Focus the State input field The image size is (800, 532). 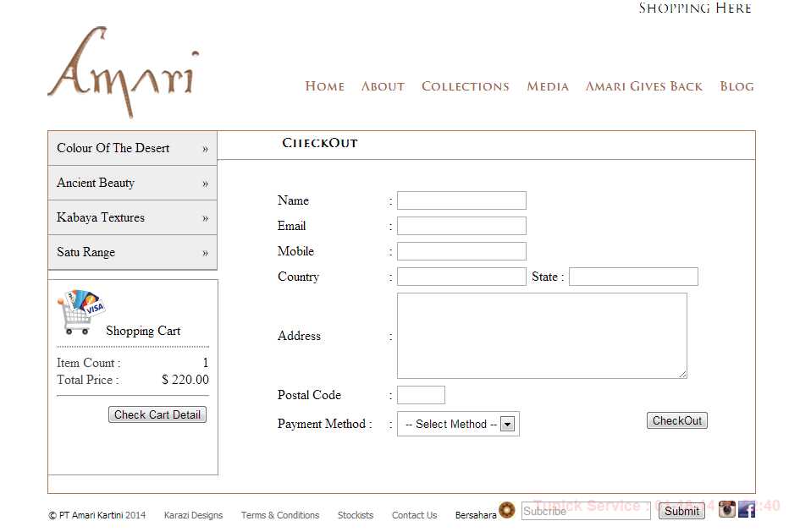click(634, 277)
